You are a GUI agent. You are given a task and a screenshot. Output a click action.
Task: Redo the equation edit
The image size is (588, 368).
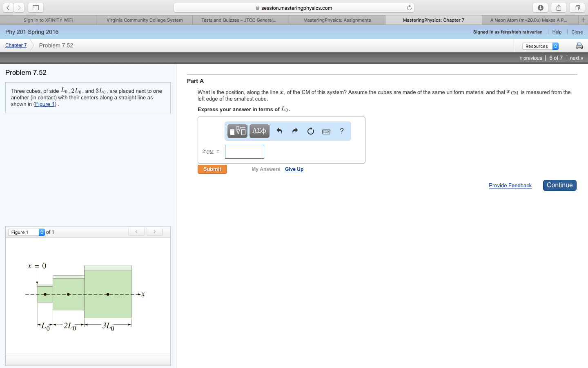(295, 131)
